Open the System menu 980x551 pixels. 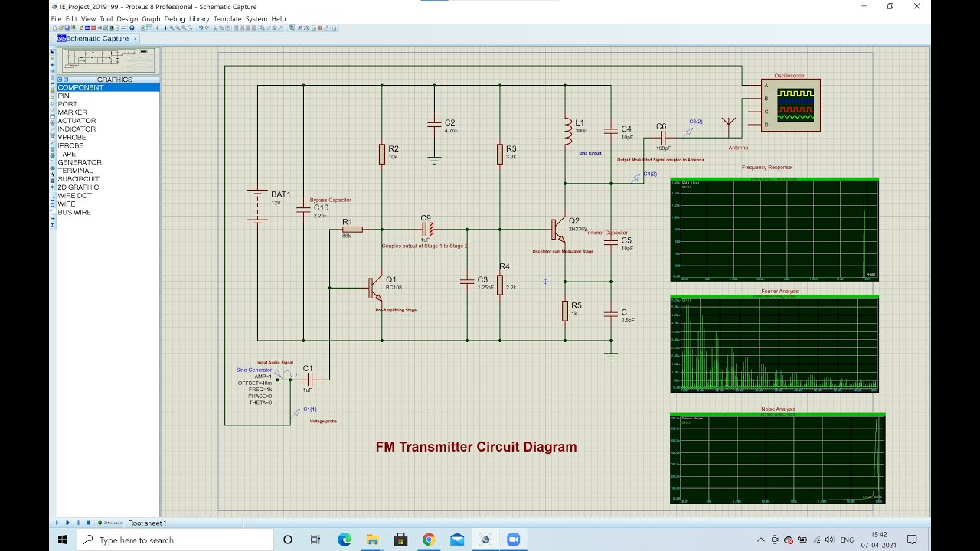(x=256, y=18)
